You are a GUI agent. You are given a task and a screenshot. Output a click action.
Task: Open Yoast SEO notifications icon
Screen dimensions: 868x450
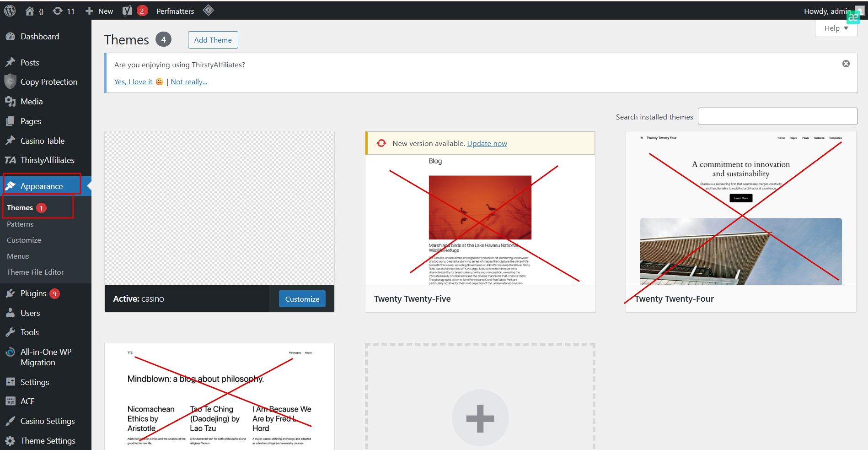(x=135, y=11)
